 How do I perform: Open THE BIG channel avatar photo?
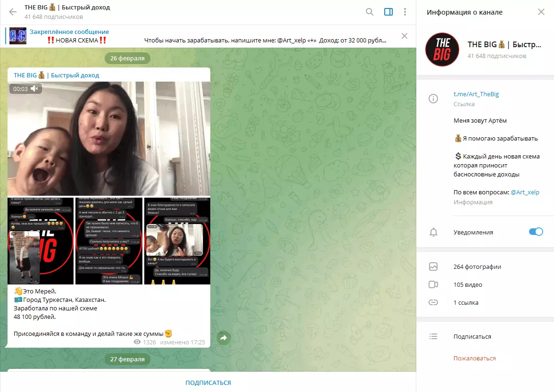442,50
